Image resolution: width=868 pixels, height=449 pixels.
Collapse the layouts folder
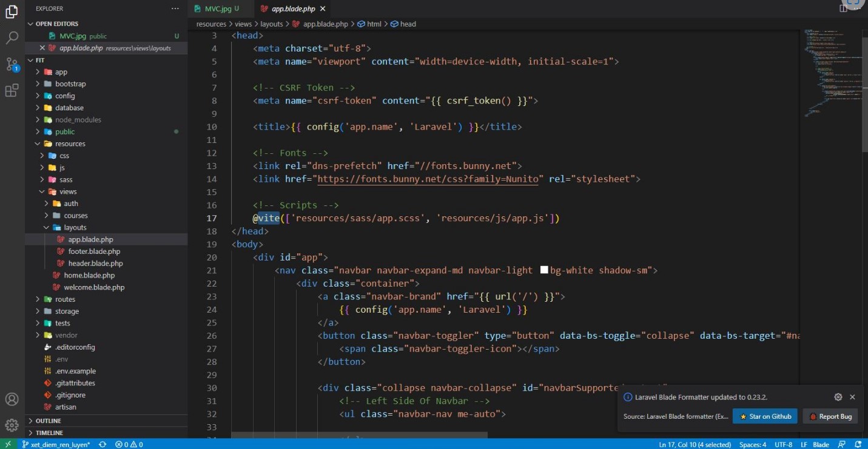pyautogui.click(x=75, y=227)
